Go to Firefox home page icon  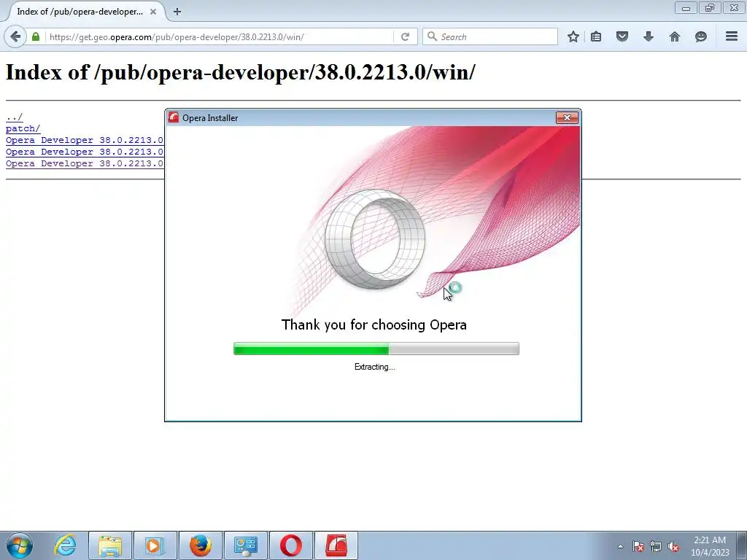[675, 36]
